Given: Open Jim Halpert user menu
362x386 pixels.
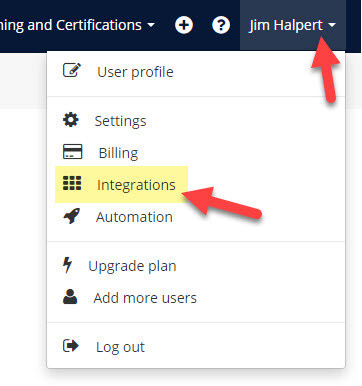Looking at the screenshot, I should tap(293, 25).
